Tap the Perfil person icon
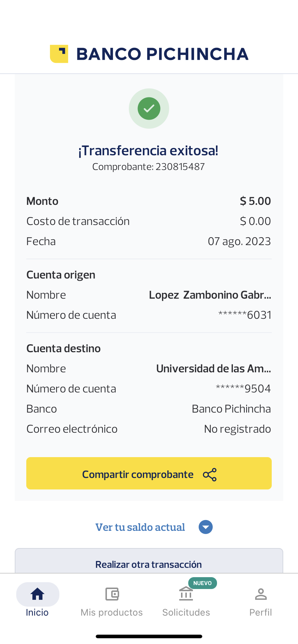 pyautogui.click(x=261, y=594)
